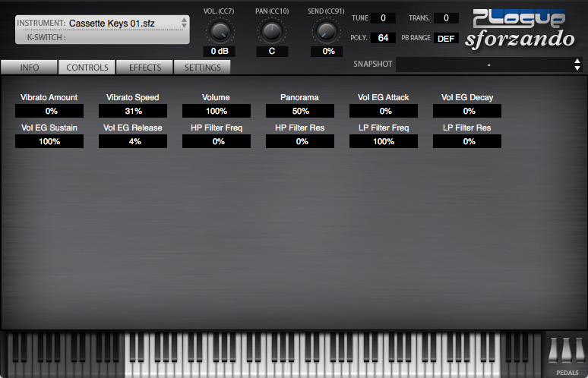This screenshot has width=588, height=378.
Task: Switch to the Info tab
Action: [30, 68]
